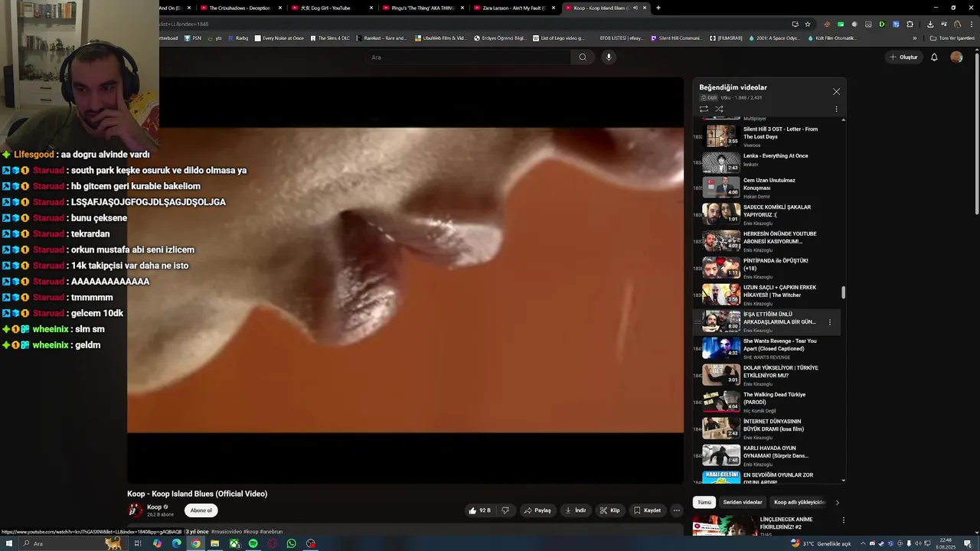
Task: Like the video with thumbs up
Action: 480,510
